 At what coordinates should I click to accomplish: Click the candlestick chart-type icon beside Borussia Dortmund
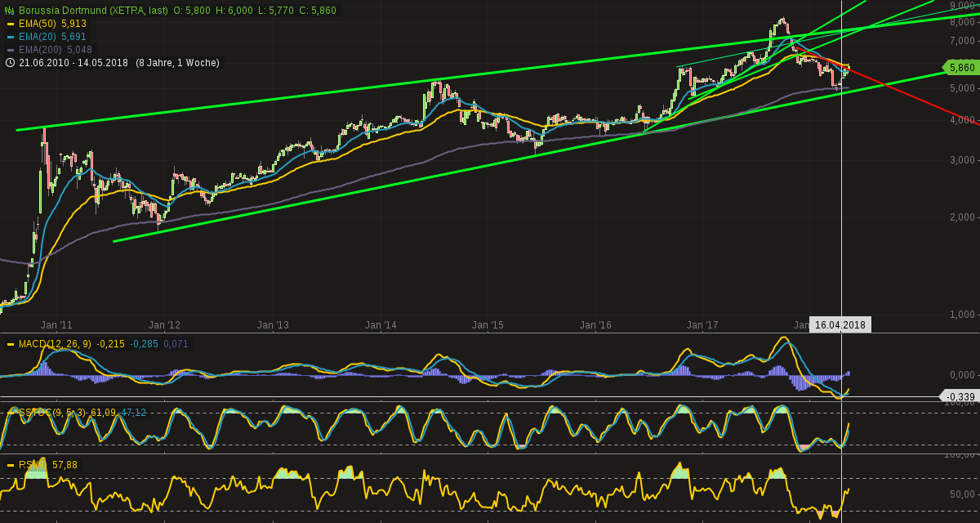10,11
